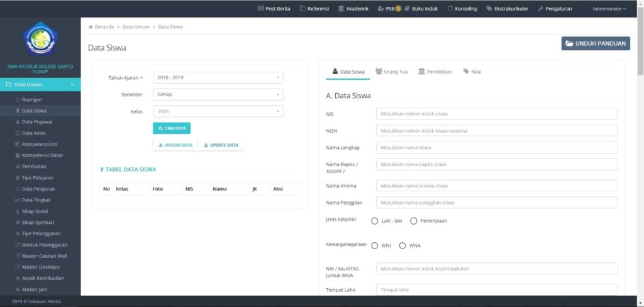Click the Kompetensi Dasar sidebar icon
The width and height of the screenshot is (644, 307).
[18, 155]
